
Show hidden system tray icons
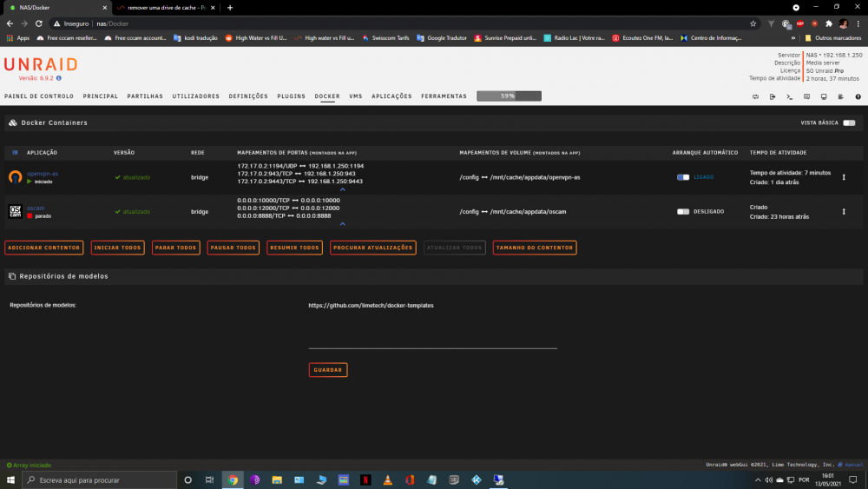click(x=757, y=480)
